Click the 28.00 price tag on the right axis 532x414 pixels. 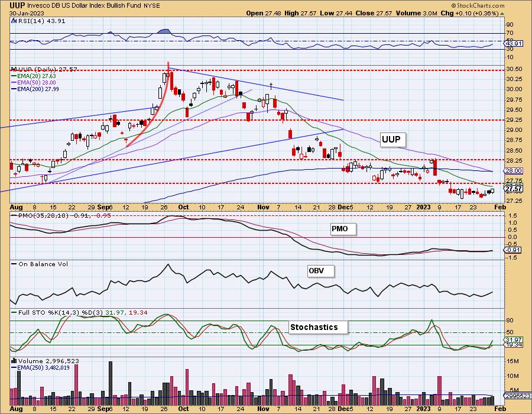pos(513,171)
